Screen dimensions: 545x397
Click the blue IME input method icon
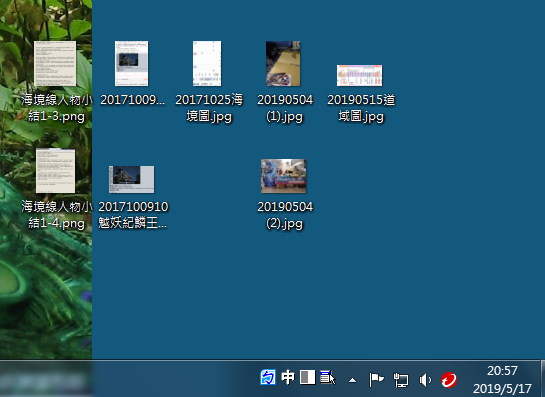268,377
